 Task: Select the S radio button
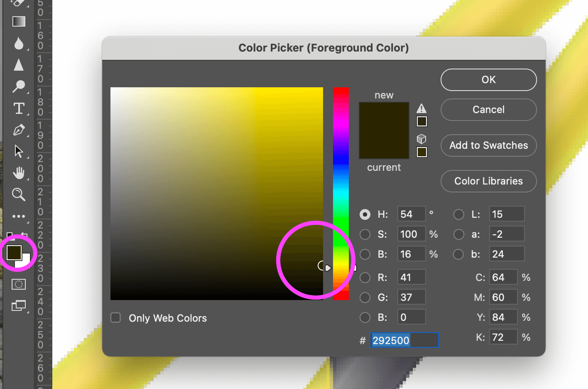(365, 234)
